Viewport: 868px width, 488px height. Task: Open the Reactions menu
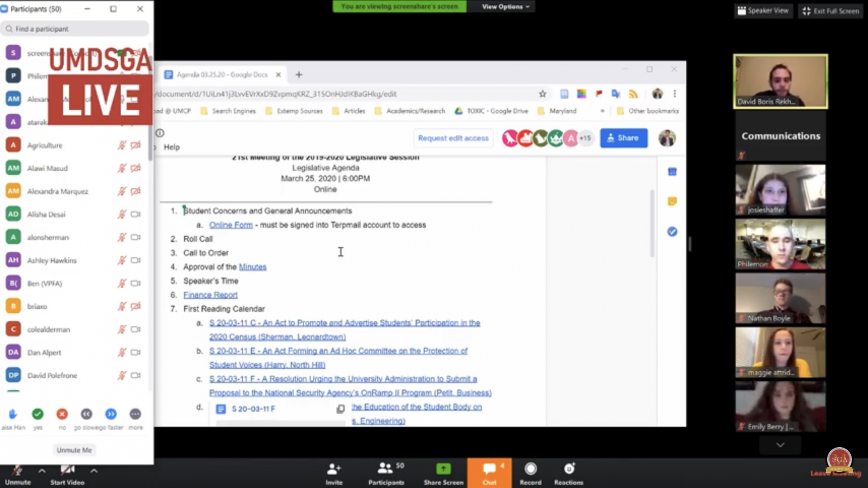click(x=569, y=469)
